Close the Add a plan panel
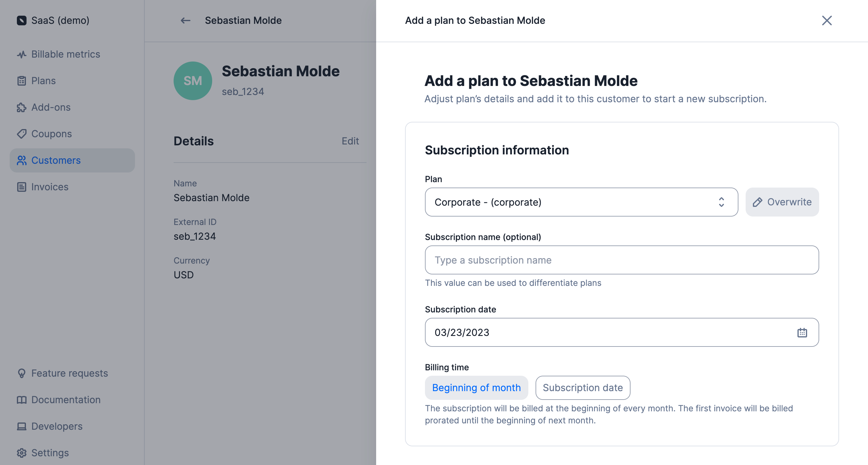The width and height of the screenshot is (868, 465). click(826, 21)
